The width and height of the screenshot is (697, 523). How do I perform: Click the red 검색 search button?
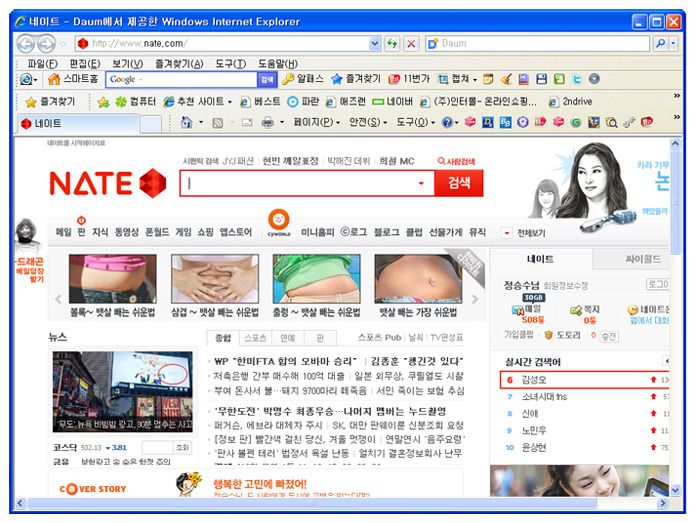pos(459,183)
